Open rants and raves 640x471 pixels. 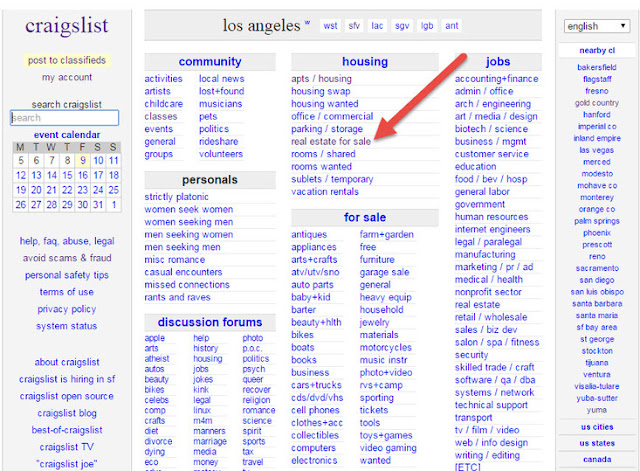pyautogui.click(x=177, y=297)
